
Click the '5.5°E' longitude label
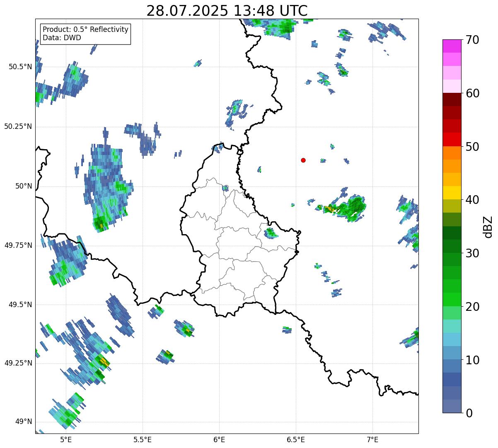click(143, 440)
